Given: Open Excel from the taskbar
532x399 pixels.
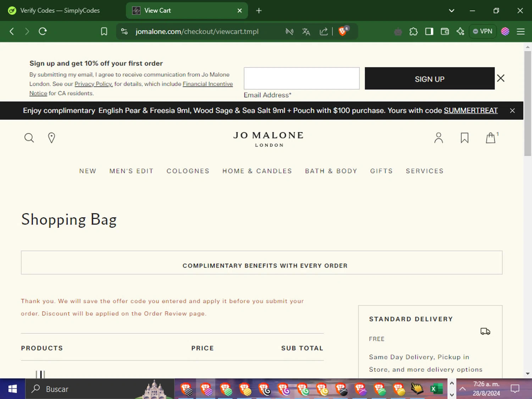Looking at the screenshot, I should coord(436,389).
